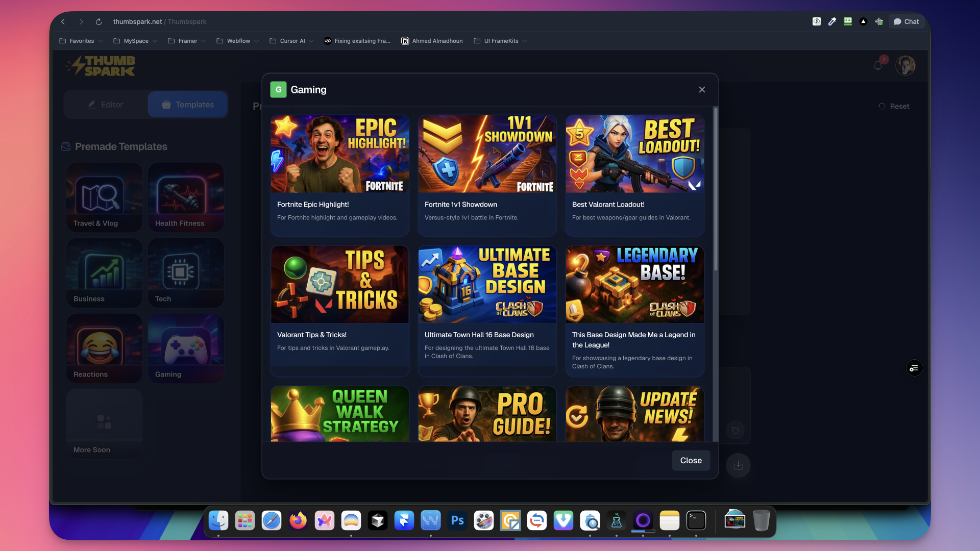Choose the Pro Guide template thumbnail
This screenshot has height=551, width=980.
coord(487,414)
